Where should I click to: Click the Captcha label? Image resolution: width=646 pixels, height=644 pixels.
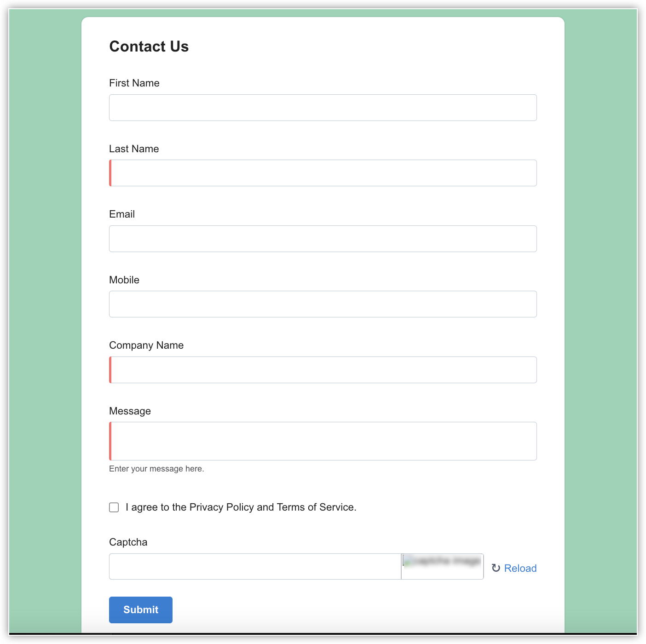pyautogui.click(x=128, y=542)
